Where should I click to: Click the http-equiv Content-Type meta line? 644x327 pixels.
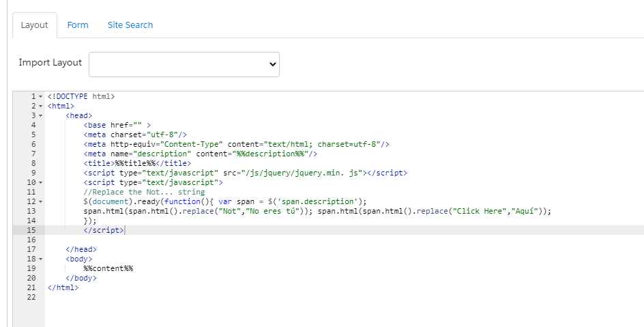[x=236, y=144]
